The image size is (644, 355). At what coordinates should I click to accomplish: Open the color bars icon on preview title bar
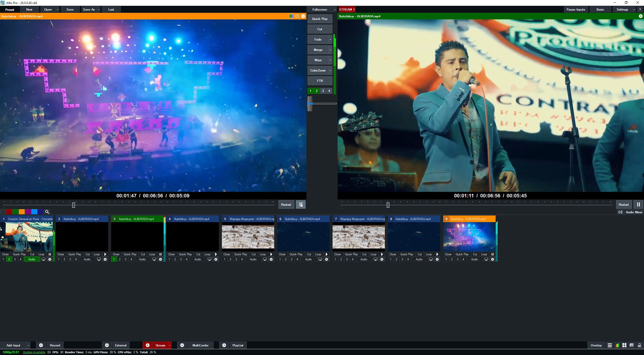tap(291, 16)
